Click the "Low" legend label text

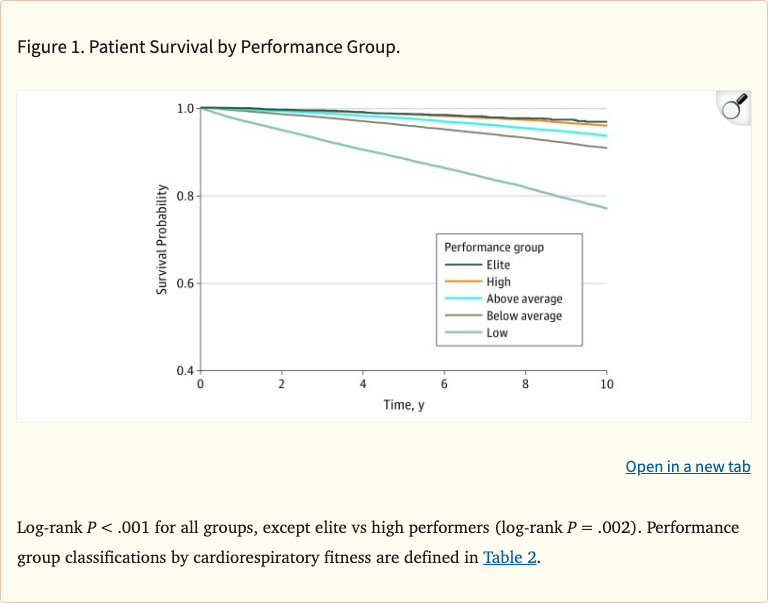click(x=497, y=333)
